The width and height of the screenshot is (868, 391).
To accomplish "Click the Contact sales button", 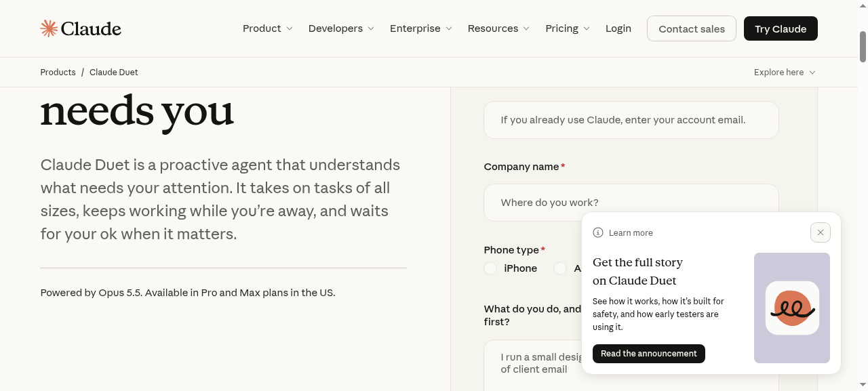I will coord(692,28).
